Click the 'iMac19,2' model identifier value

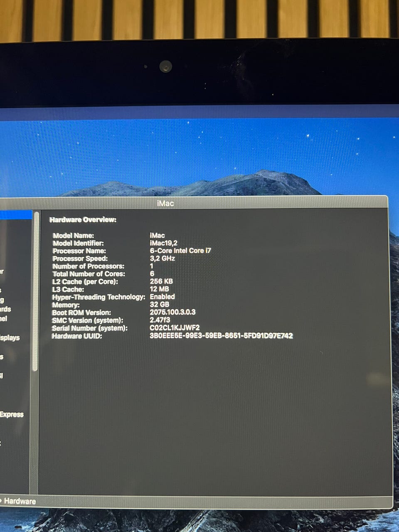tap(164, 243)
